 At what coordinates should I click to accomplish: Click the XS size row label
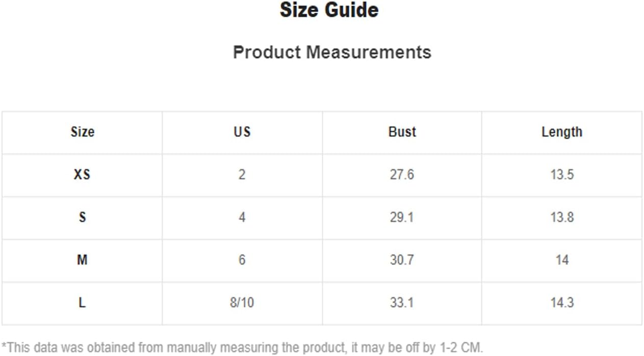point(82,175)
